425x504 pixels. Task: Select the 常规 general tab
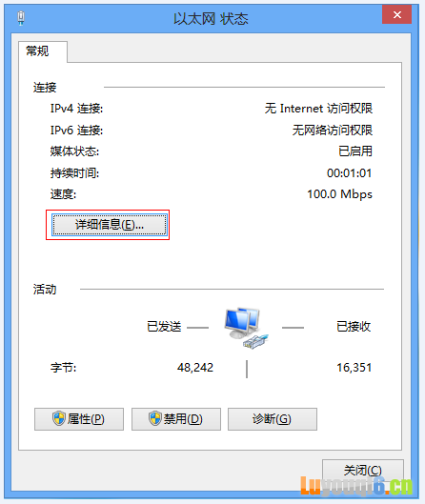pyautogui.click(x=37, y=51)
